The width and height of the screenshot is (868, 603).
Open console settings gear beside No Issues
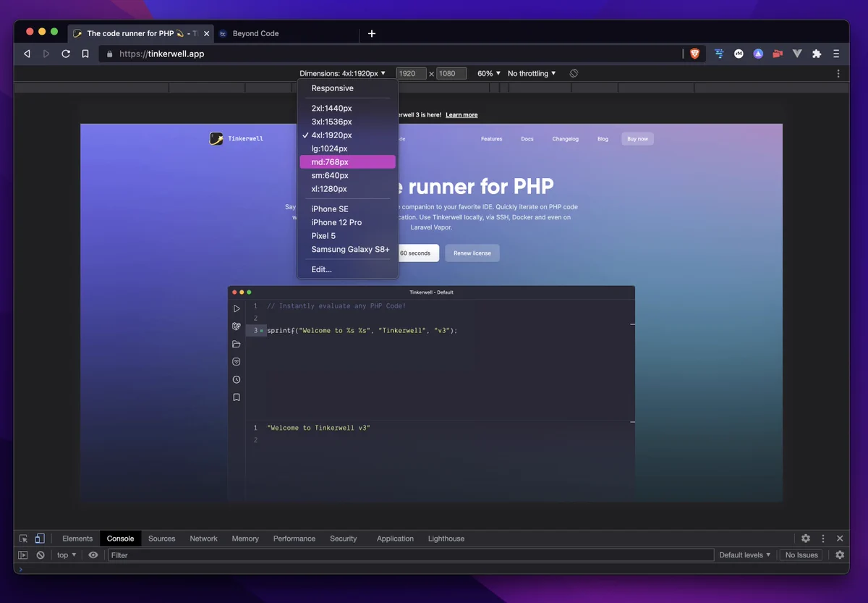(x=840, y=555)
